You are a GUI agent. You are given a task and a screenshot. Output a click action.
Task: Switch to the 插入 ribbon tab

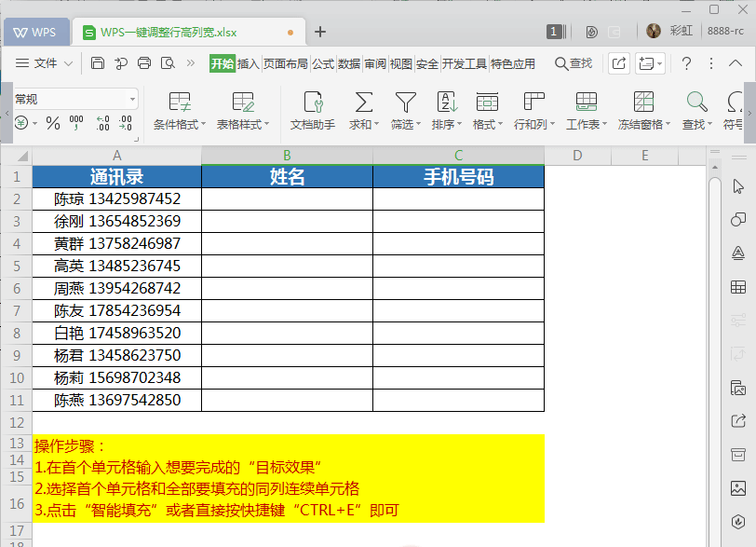click(x=249, y=63)
